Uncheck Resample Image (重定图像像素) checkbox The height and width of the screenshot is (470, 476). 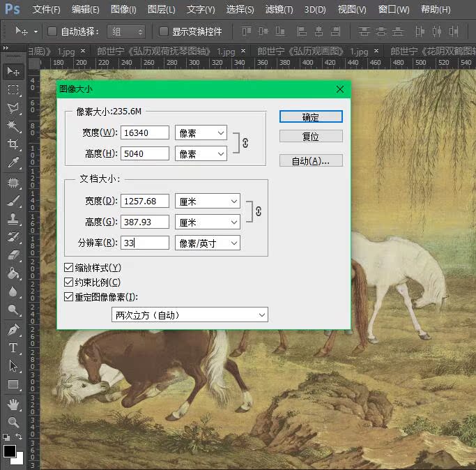coord(68,297)
